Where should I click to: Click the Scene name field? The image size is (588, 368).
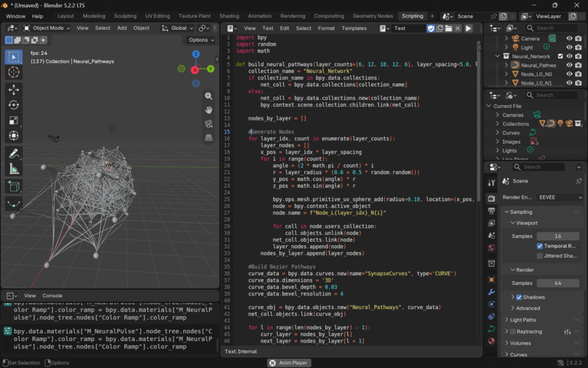(471, 16)
